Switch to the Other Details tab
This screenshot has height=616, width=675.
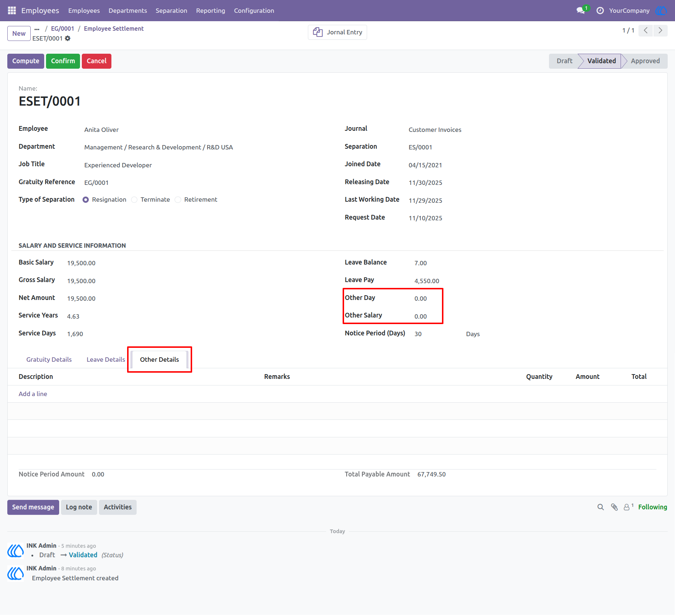(160, 360)
